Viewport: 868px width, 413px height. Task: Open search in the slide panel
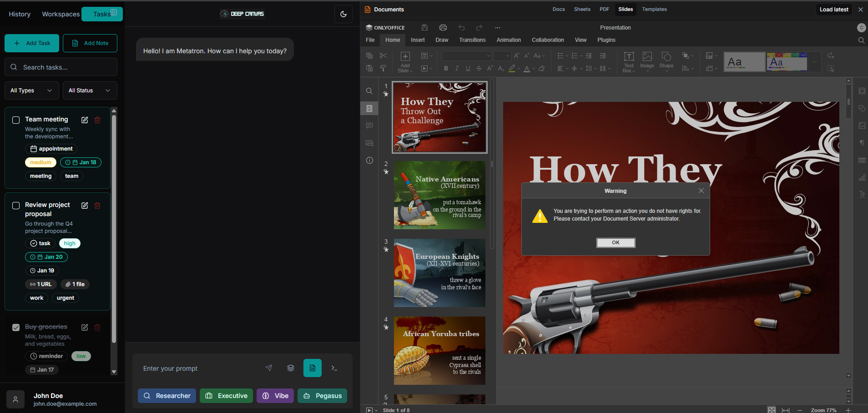[369, 91]
